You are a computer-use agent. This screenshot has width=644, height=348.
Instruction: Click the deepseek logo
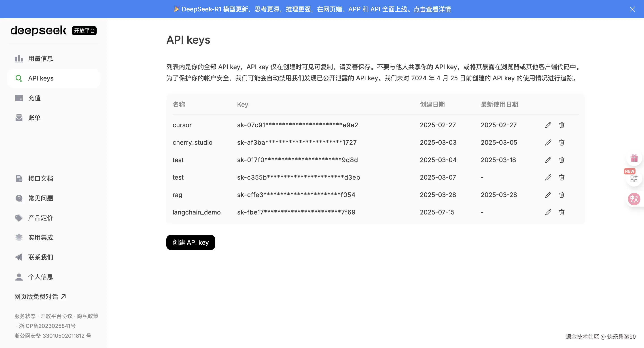[x=38, y=30]
